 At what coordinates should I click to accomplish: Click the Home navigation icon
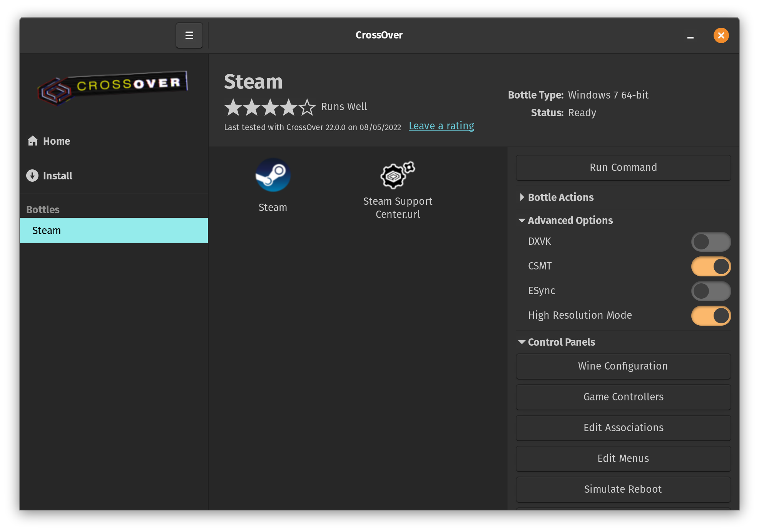pos(32,140)
